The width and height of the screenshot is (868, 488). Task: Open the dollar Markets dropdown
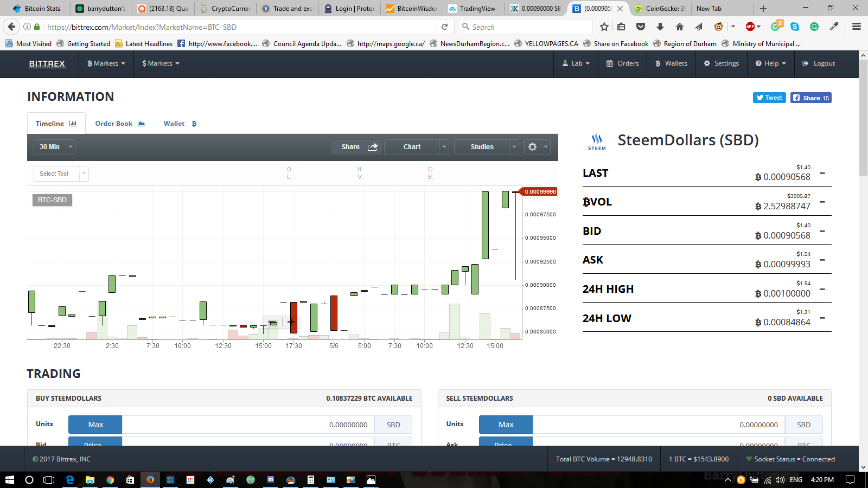click(161, 63)
